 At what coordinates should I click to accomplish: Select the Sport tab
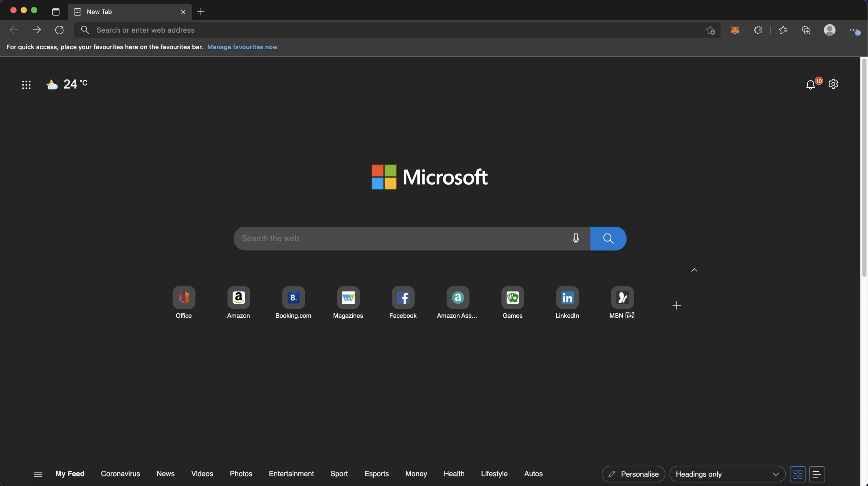(x=339, y=474)
